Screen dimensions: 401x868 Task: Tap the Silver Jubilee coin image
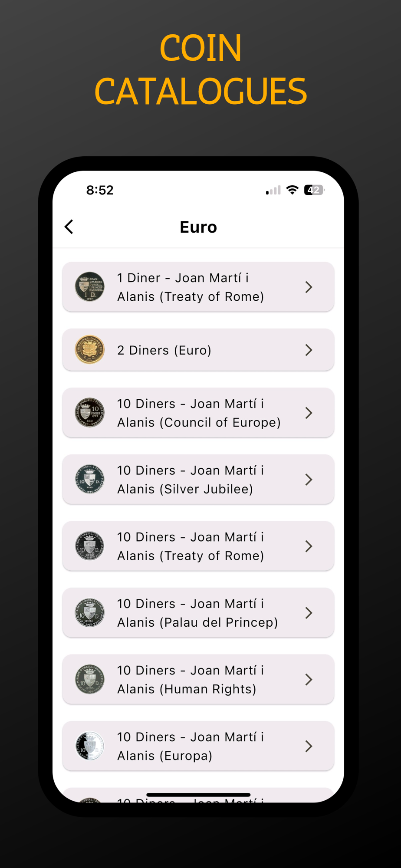point(89,480)
